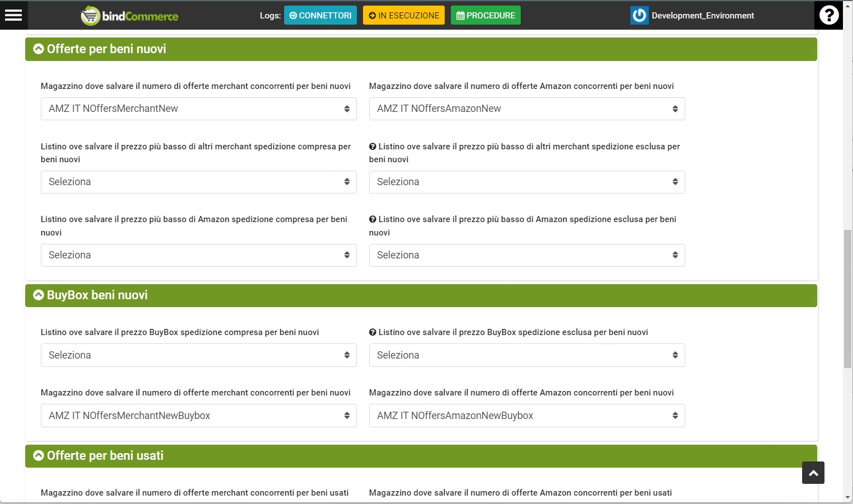
Task: Click the bindCommerce logo
Action: [x=129, y=15]
